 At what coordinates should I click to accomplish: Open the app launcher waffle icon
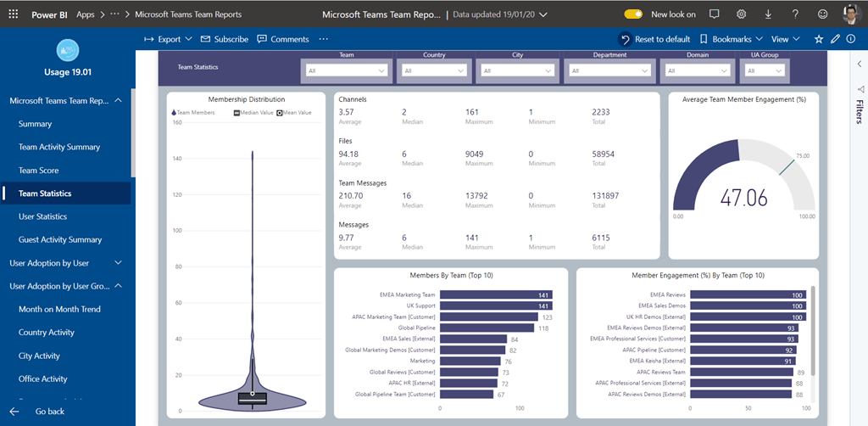13,14
